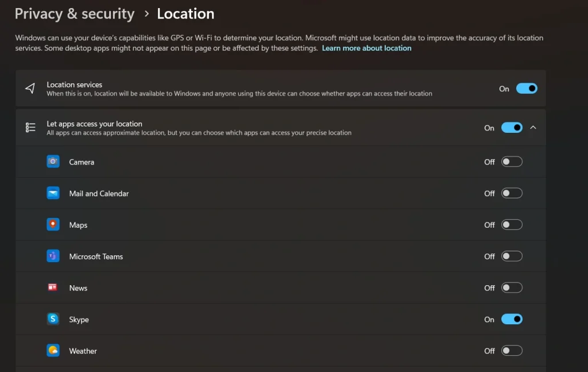Viewport: 588px width, 372px height.
Task: Click the News app icon
Action: (53, 287)
